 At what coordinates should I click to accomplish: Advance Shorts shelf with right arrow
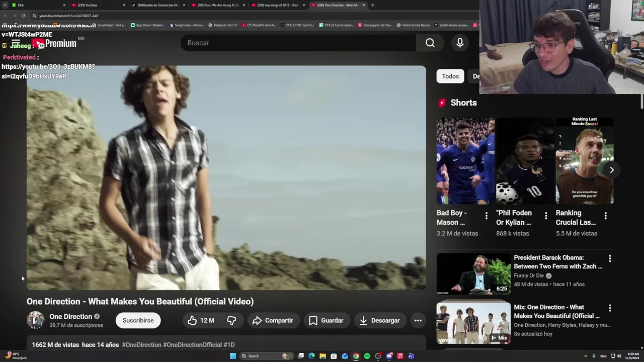tap(612, 170)
